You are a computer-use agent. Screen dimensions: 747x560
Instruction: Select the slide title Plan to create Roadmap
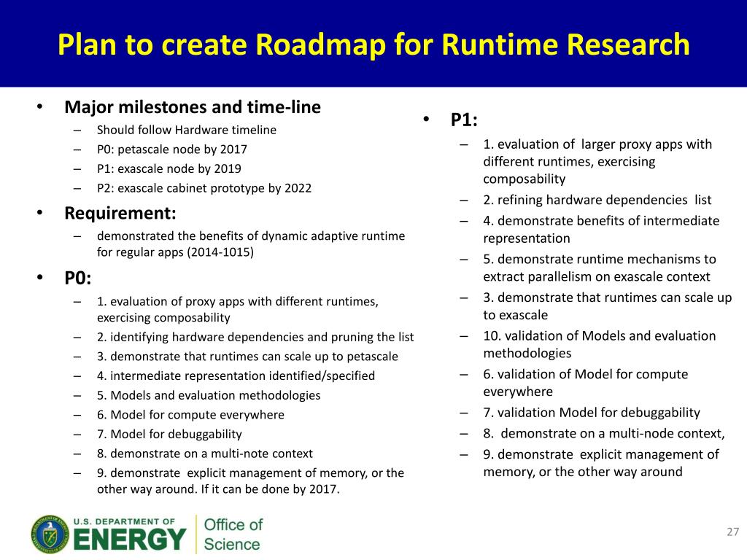click(373, 44)
